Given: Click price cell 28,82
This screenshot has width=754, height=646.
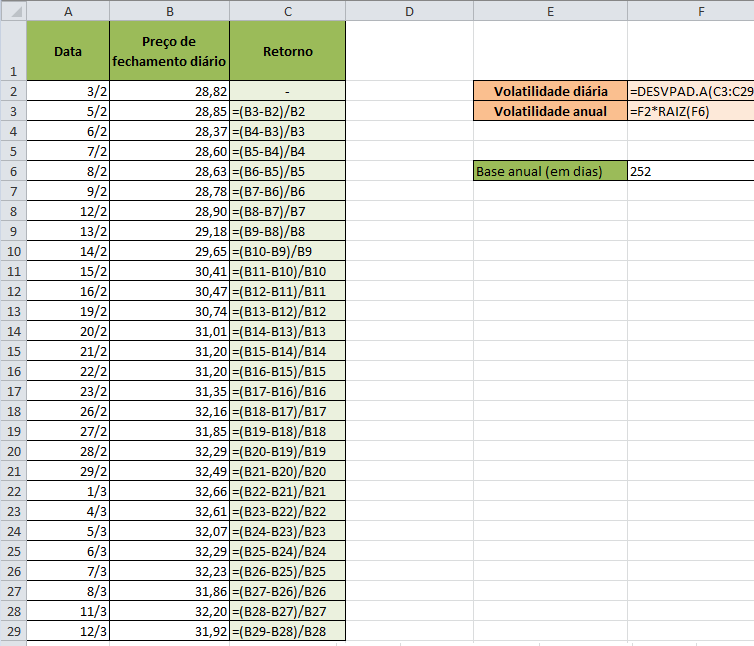Looking at the screenshot, I should pos(169,91).
